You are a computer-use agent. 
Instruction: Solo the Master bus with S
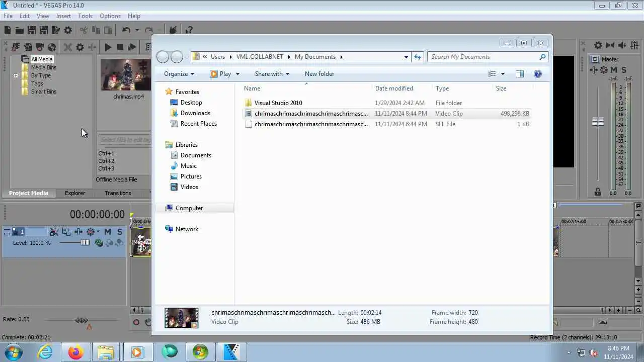624,70
